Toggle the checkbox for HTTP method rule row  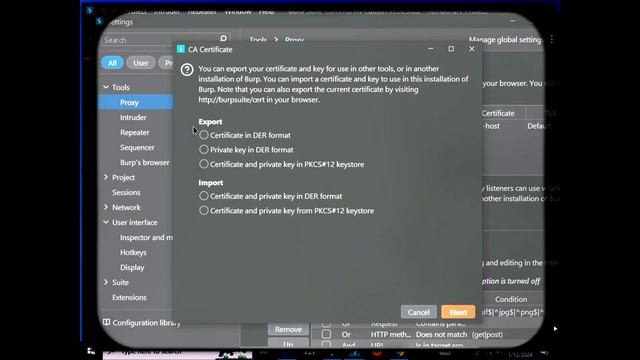click(326, 334)
